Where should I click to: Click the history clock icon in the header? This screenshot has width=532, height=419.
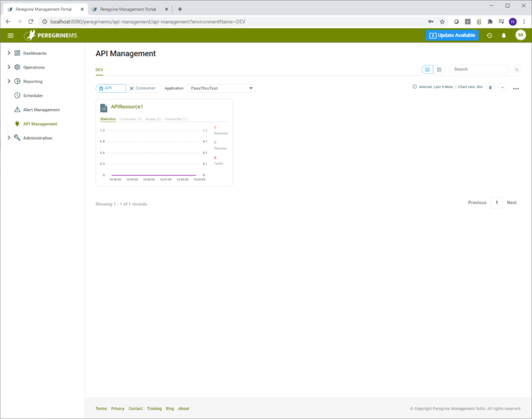(x=488, y=35)
